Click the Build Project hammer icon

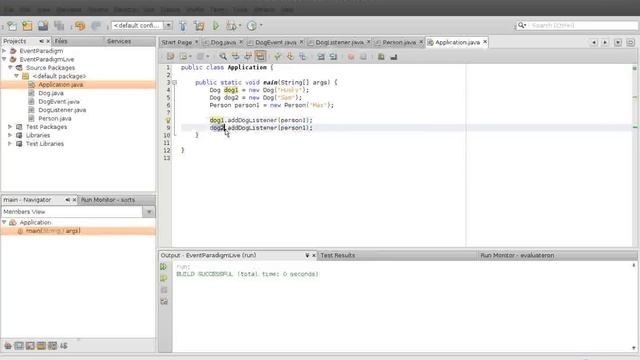pyautogui.click(x=183, y=26)
